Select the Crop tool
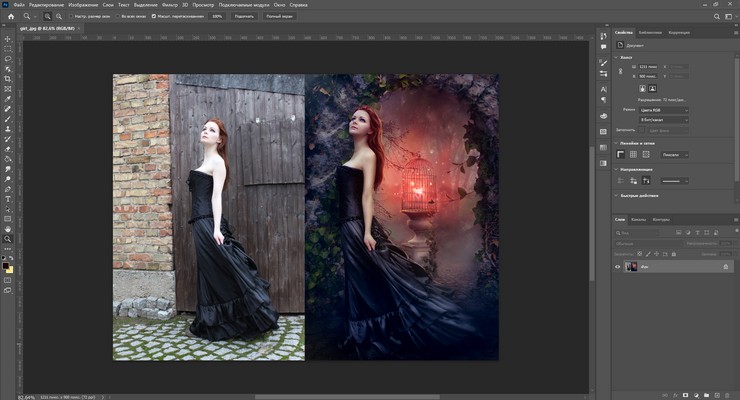The height and width of the screenshot is (400, 740). [8, 78]
